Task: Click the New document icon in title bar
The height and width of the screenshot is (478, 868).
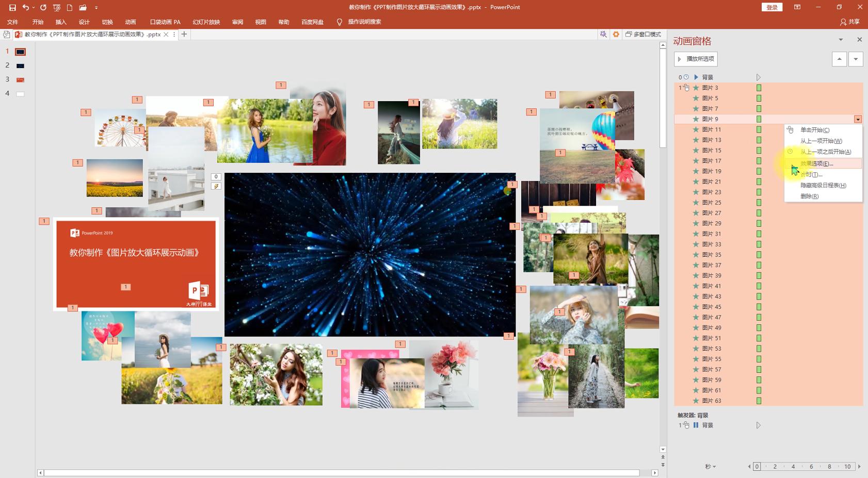Action: [70, 7]
